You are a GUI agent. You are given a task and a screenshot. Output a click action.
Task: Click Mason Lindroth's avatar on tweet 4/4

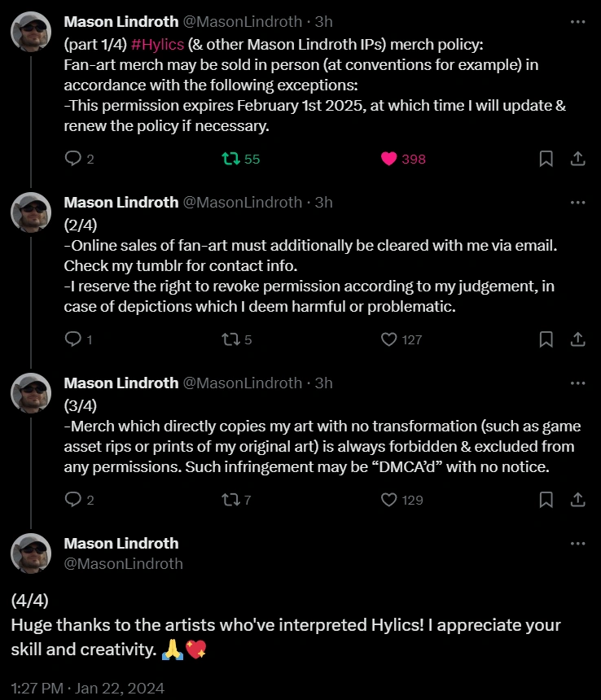click(x=31, y=553)
